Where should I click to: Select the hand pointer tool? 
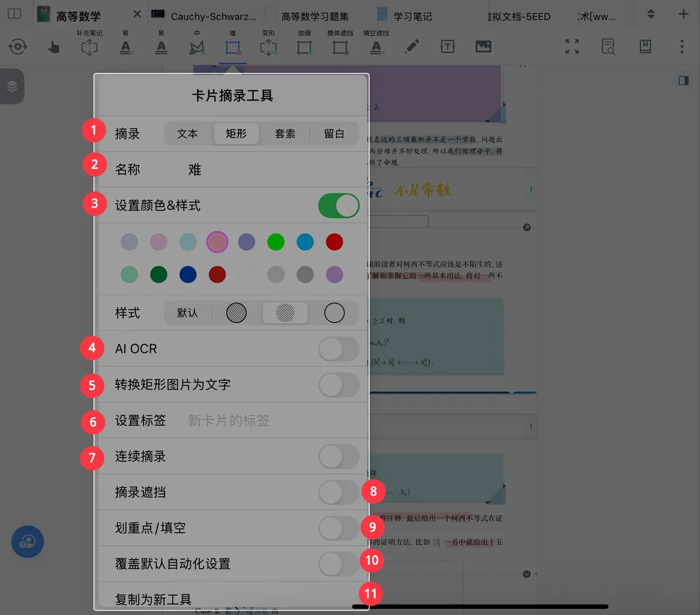point(54,47)
